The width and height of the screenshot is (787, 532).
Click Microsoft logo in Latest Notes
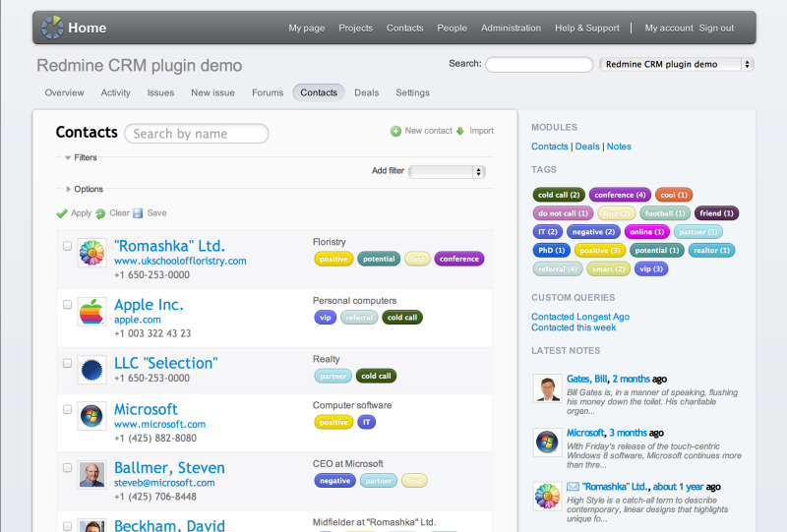(x=547, y=443)
